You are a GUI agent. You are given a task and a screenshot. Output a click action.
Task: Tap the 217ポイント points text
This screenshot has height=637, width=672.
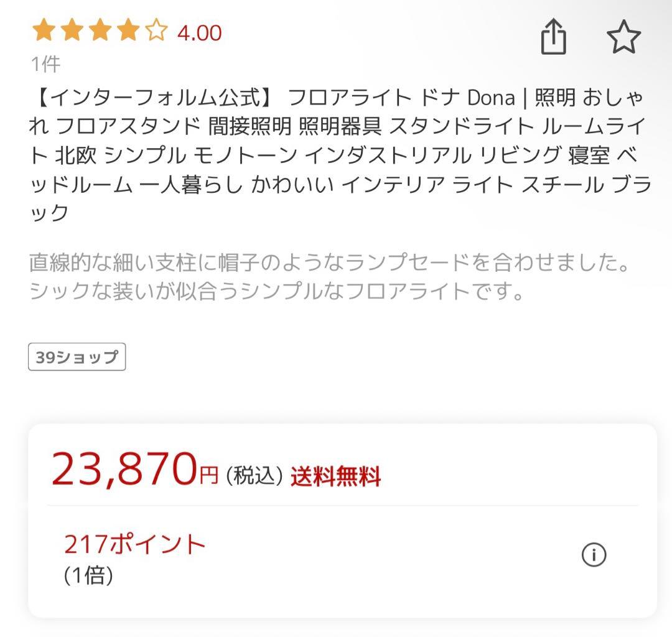(134, 542)
